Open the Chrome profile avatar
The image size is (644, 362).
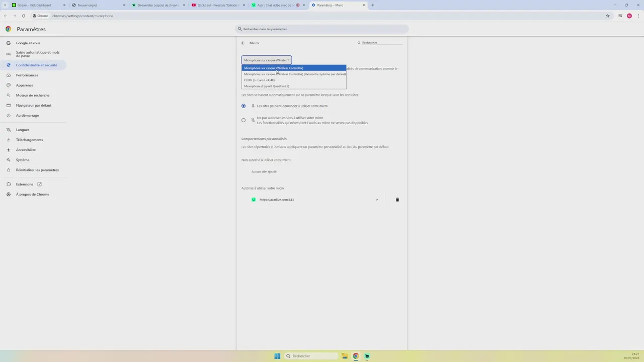pos(629,16)
